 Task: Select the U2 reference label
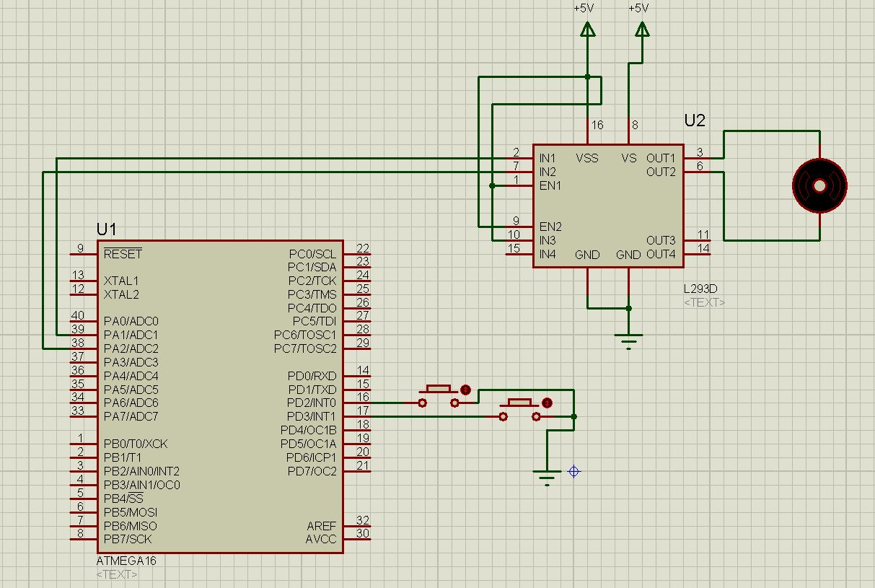pos(694,120)
